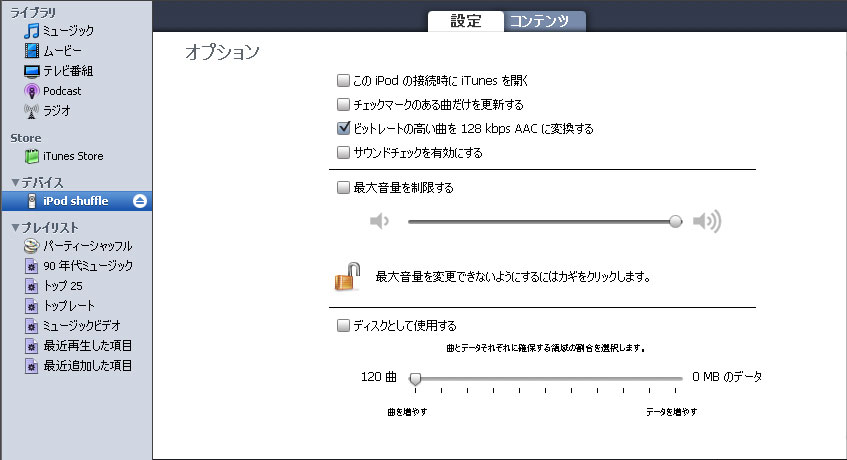Click the パーティーシャッフル playlist icon
The width and height of the screenshot is (847, 460).
[31, 246]
